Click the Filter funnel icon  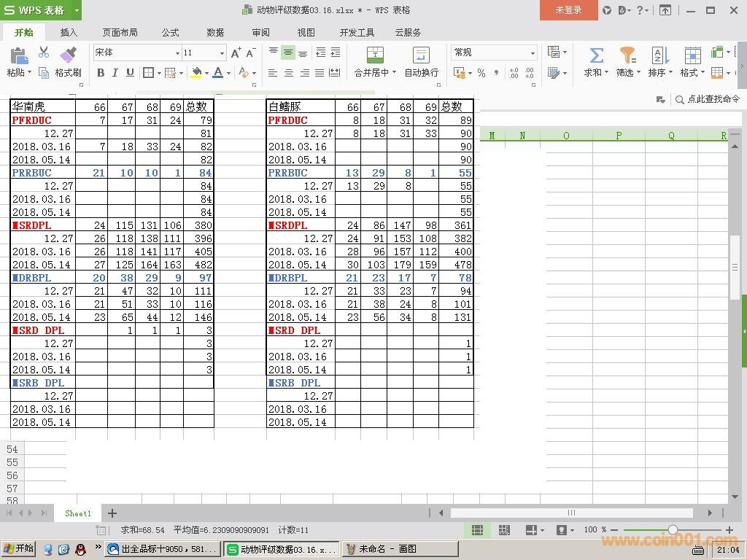pos(627,55)
